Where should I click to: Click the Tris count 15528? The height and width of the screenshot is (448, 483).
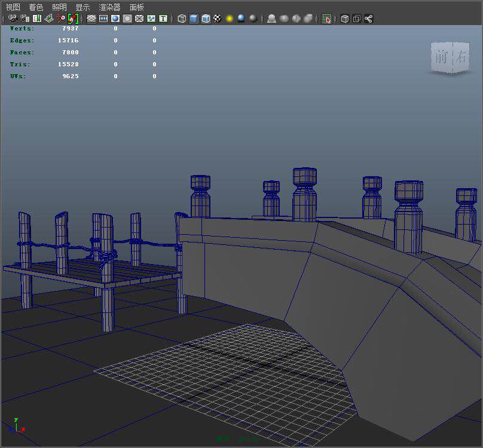tap(68, 65)
